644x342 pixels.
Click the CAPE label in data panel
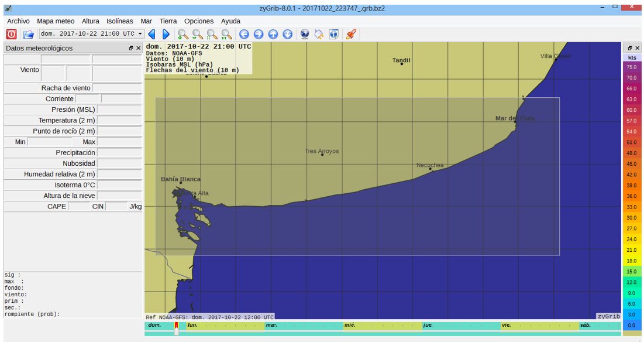pyautogui.click(x=57, y=206)
